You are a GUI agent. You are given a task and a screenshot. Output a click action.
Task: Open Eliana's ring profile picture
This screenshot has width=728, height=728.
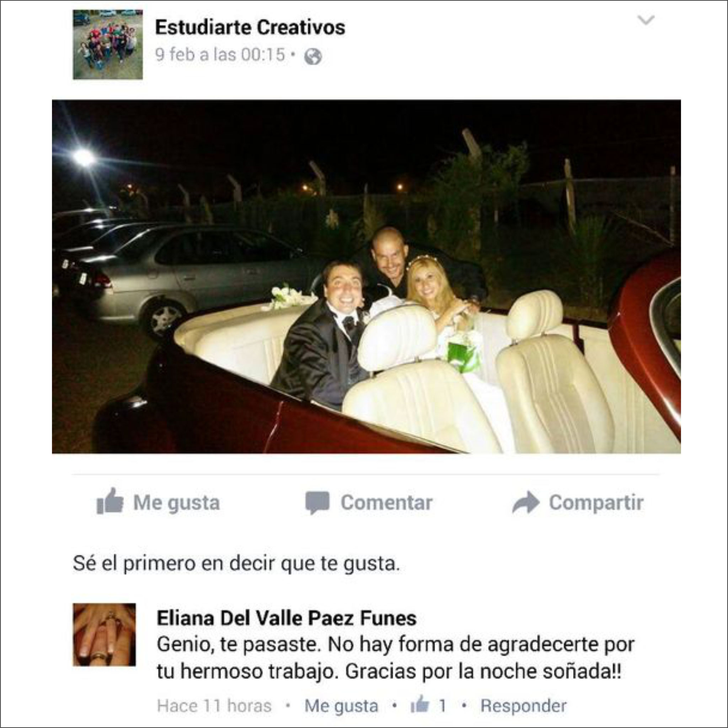click(105, 635)
